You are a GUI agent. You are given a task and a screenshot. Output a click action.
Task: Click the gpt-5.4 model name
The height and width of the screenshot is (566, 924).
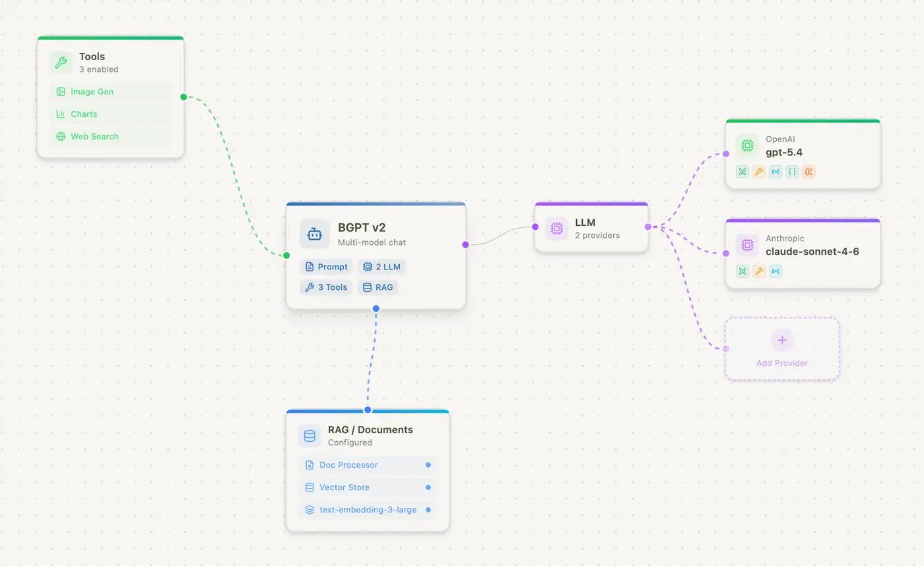(784, 153)
